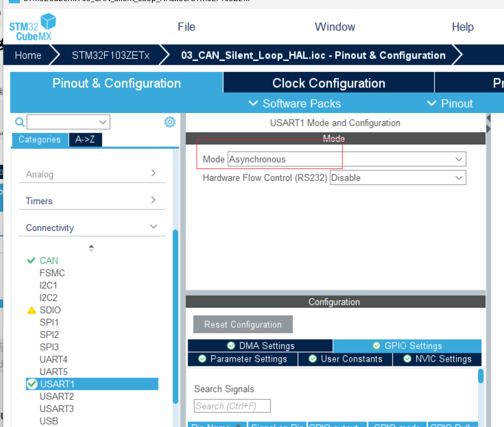
Task: Open the User Constants tab
Action: 345,359
